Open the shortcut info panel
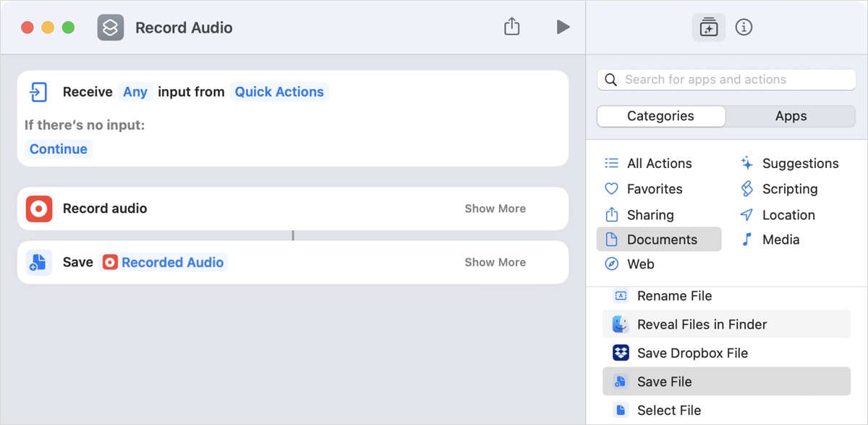Viewport: 868px width, 425px height. tap(746, 27)
